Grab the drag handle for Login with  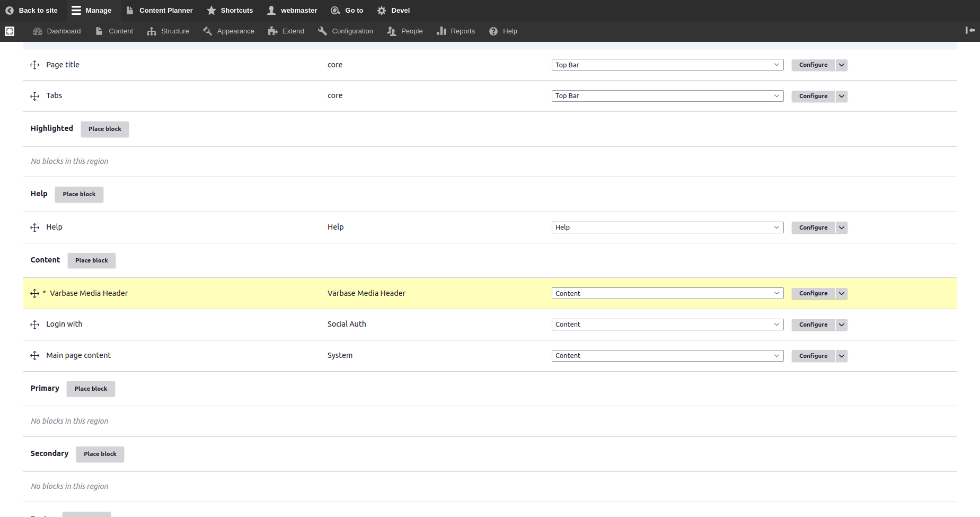(35, 325)
